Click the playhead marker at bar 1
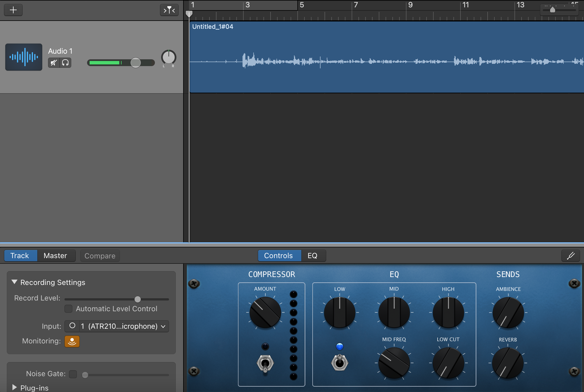This screenshot has height=392, width=584. click(189, 14)
